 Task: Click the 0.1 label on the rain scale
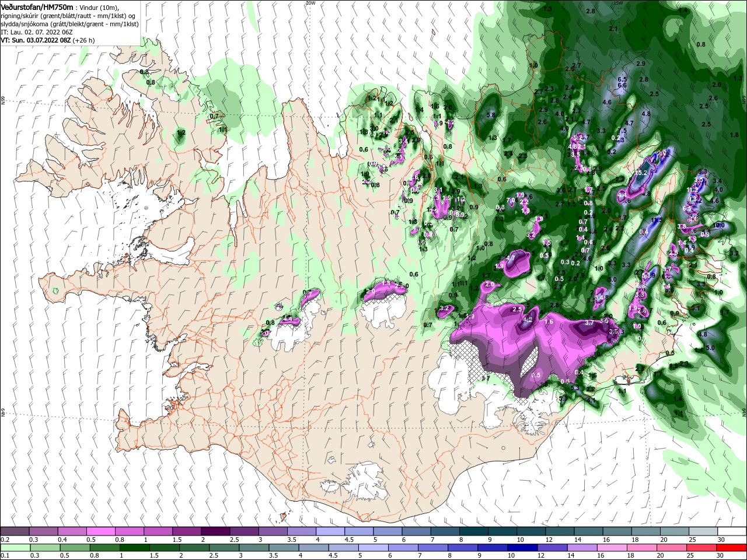(5, 556)
